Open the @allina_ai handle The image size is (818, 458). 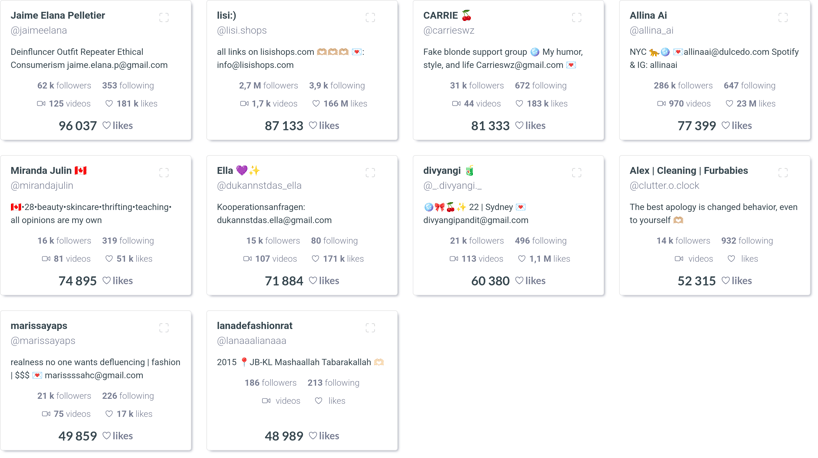[651, 31]
